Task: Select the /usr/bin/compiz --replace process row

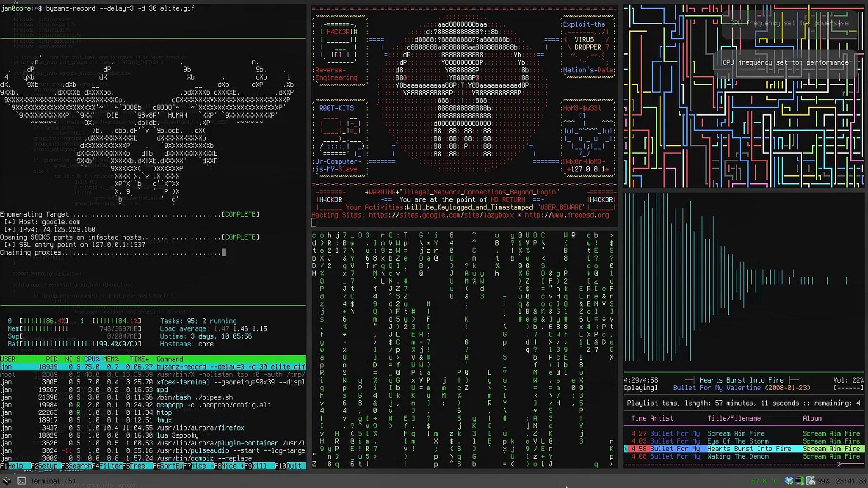Action: pyautogui.click(x=153, y=458)
